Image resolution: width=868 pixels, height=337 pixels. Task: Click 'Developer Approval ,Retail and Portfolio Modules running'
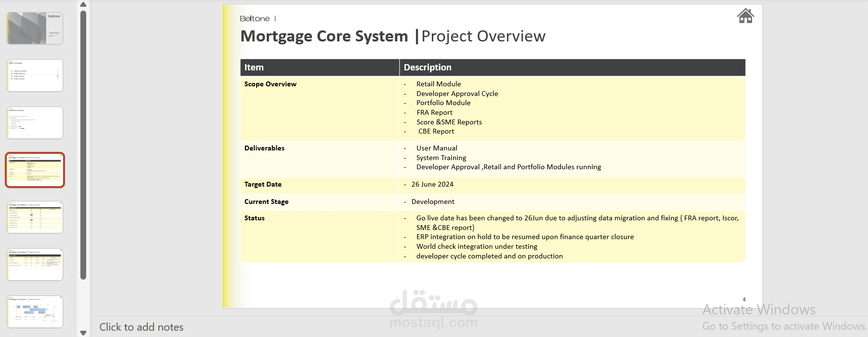tap(508, 167)
